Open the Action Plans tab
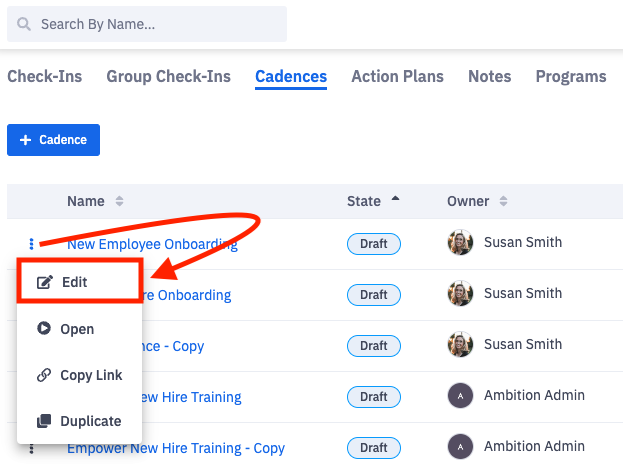Screen dimensions: 623x471 397,76
